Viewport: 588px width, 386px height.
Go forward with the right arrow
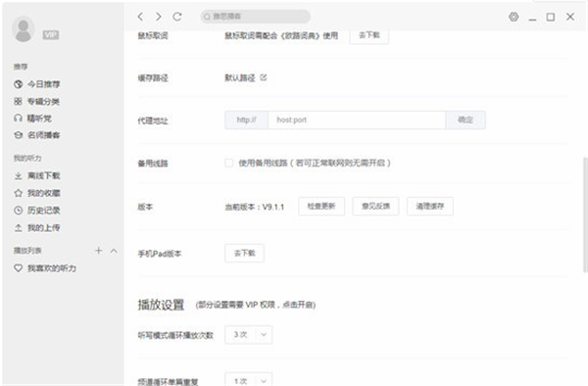[159, 17]
